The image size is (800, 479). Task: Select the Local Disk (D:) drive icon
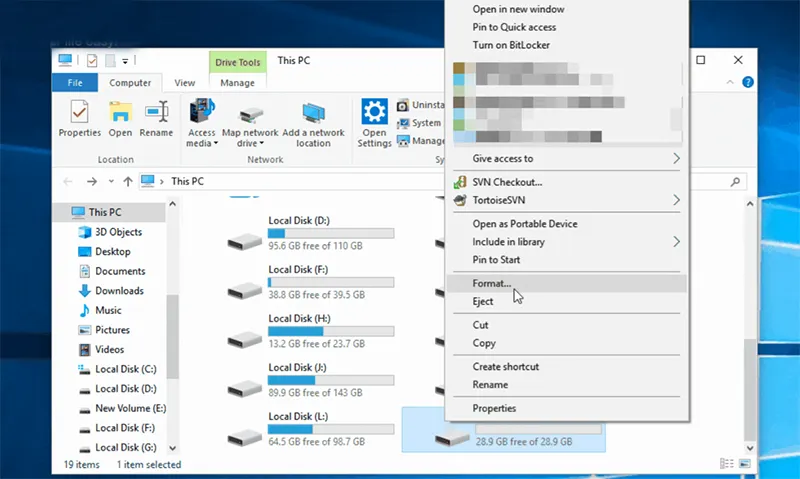(245, 240)
